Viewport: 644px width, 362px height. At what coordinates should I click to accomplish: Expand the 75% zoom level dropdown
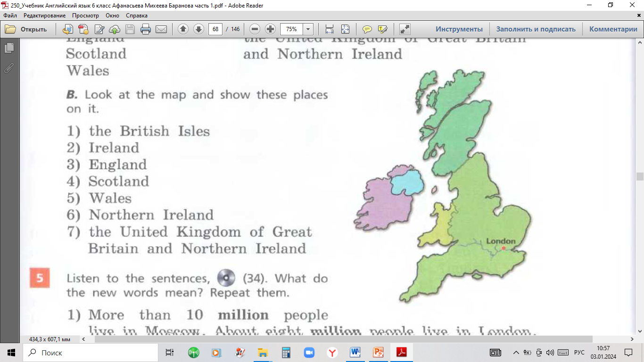pos(308,29)
